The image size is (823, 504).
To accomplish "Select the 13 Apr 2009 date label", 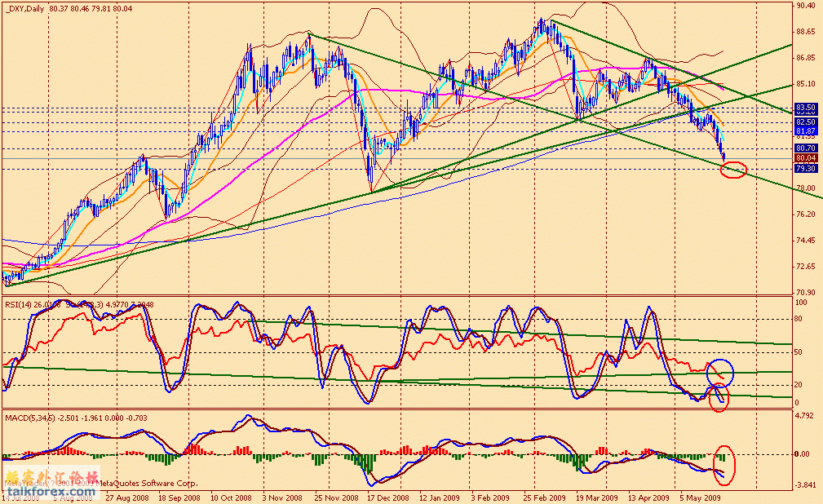I will tap(648, 497).
